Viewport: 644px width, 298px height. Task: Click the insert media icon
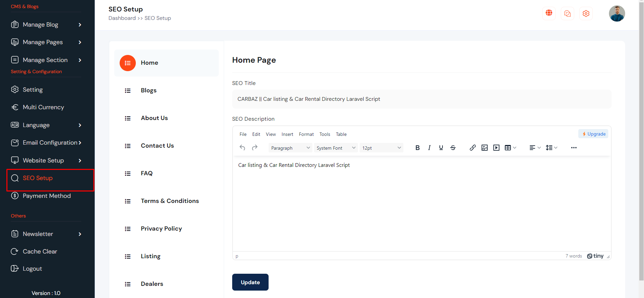496,148
